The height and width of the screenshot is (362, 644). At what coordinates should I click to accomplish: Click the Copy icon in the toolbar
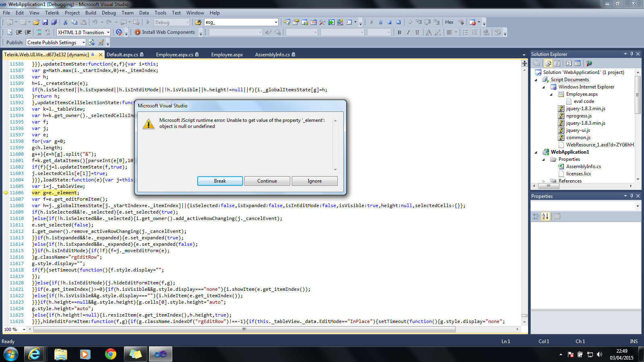(x=74, y=22)
